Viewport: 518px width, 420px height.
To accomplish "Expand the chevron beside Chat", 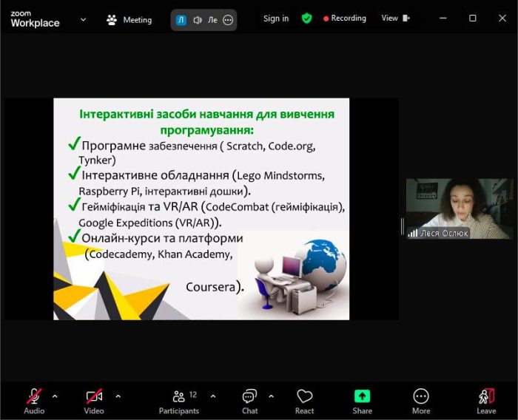I will point(271,396).
